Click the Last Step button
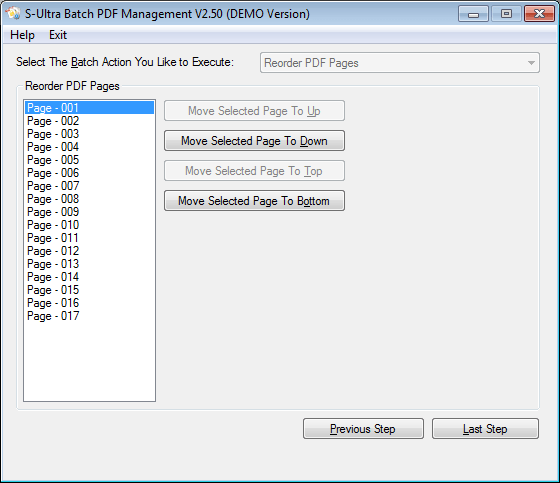 [485, 429]
